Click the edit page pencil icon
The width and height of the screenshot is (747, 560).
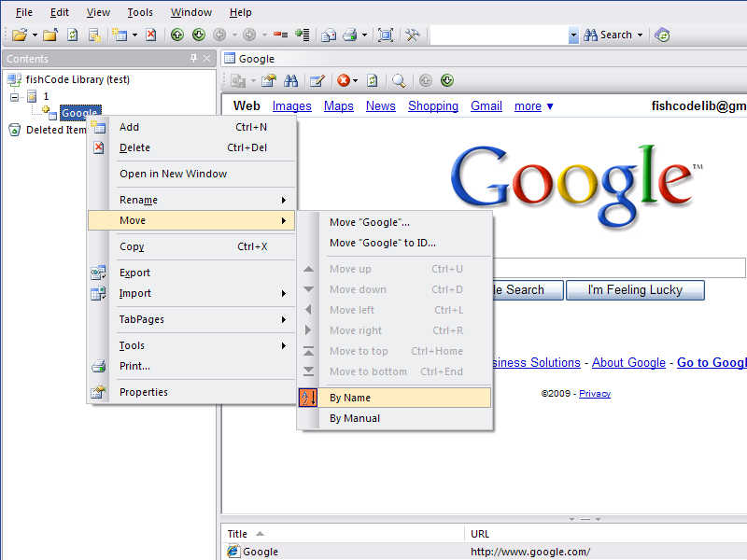[x=317, y=80]
